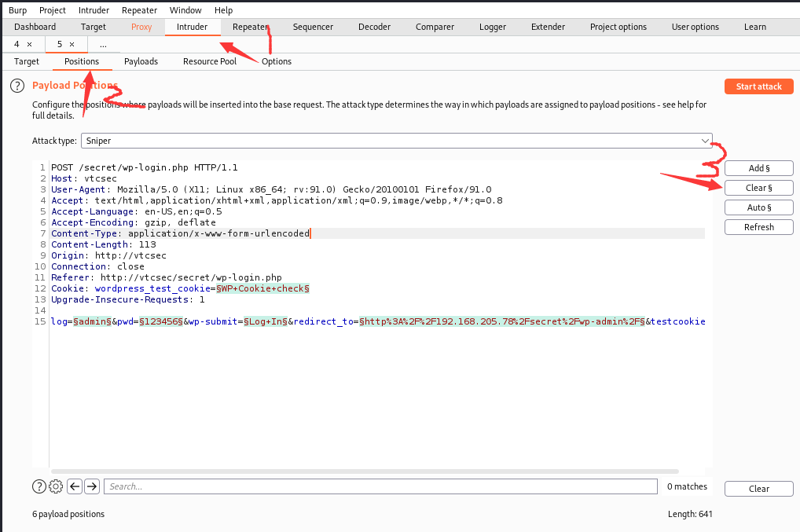
Task: Open the Logger tab
Action: (493, 27)
